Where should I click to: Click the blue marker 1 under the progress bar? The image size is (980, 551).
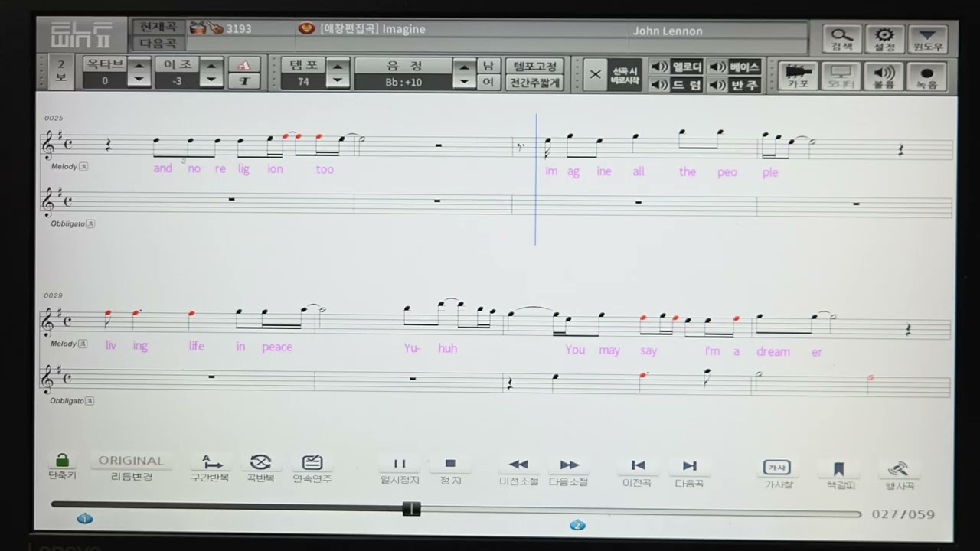[x=84, y=518]
